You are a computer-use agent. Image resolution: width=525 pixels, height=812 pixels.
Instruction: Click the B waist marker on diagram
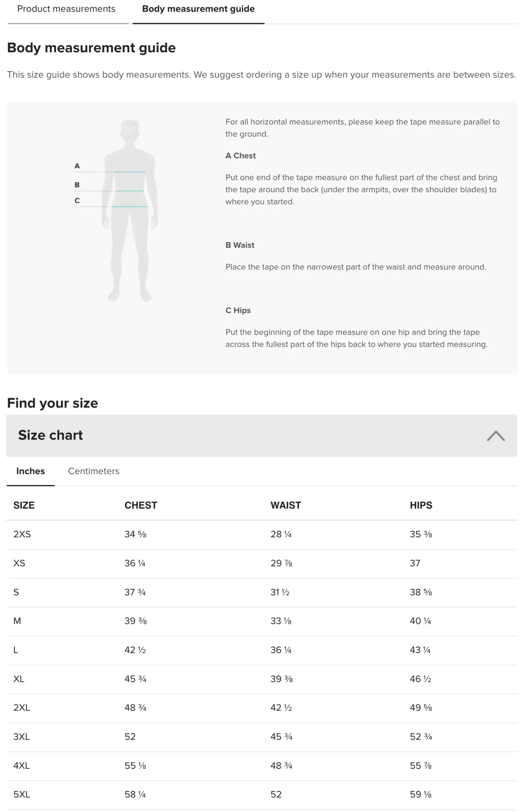click(77, 185)
